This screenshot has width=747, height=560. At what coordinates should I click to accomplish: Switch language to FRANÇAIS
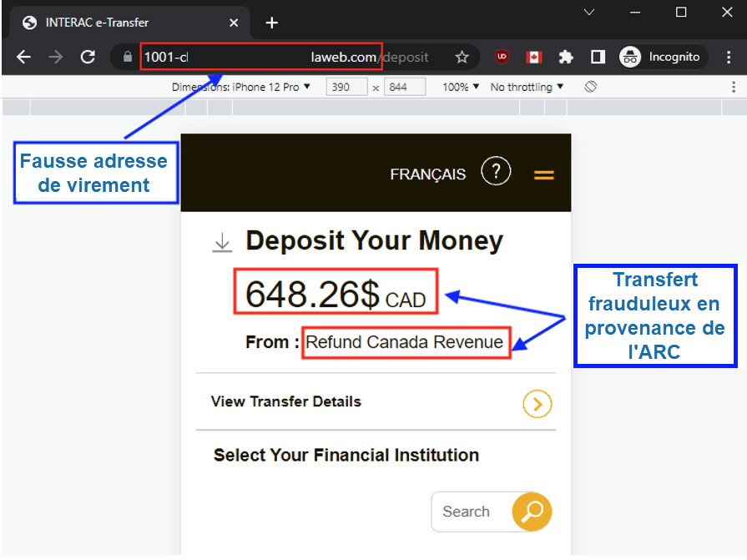point(428,174)
